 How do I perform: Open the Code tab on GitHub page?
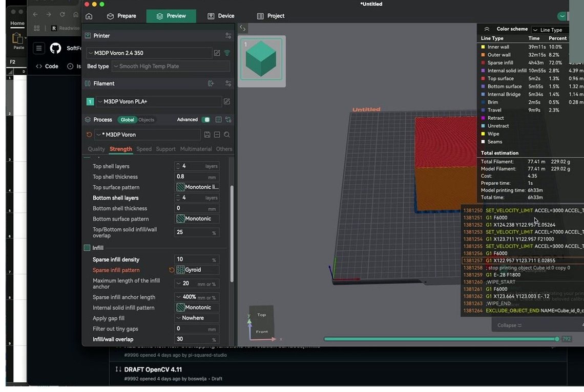coord(47,66)
